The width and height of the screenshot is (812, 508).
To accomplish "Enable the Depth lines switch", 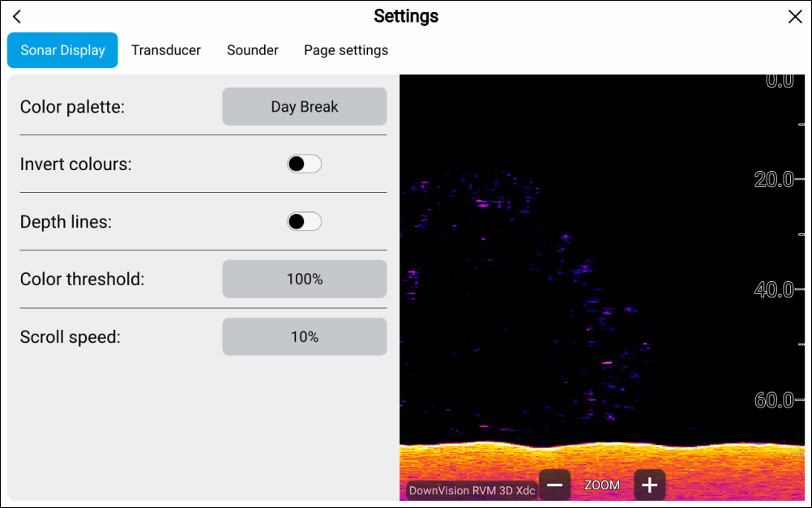I will tap(304, 222).
